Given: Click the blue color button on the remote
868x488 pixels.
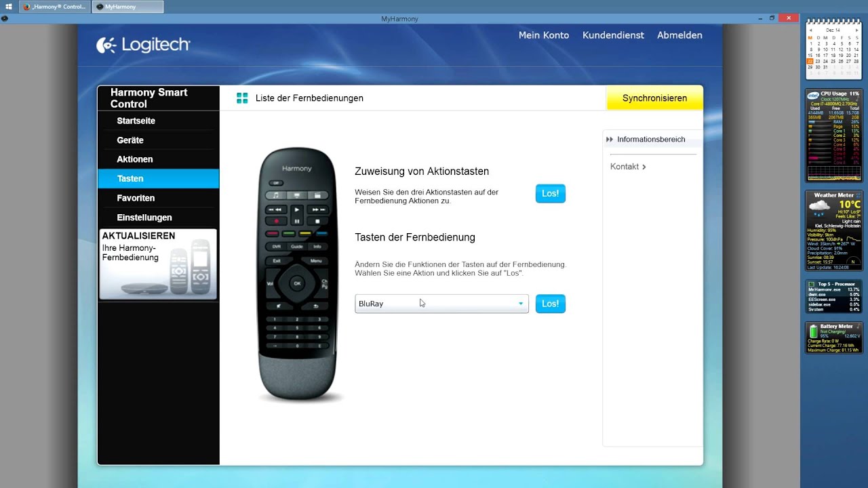Looking at the screenshot, I should click(321, 233).
